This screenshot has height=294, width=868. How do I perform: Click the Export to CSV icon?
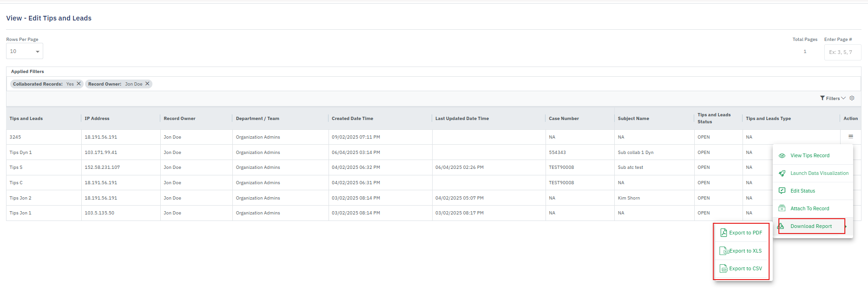pos(723,268)
